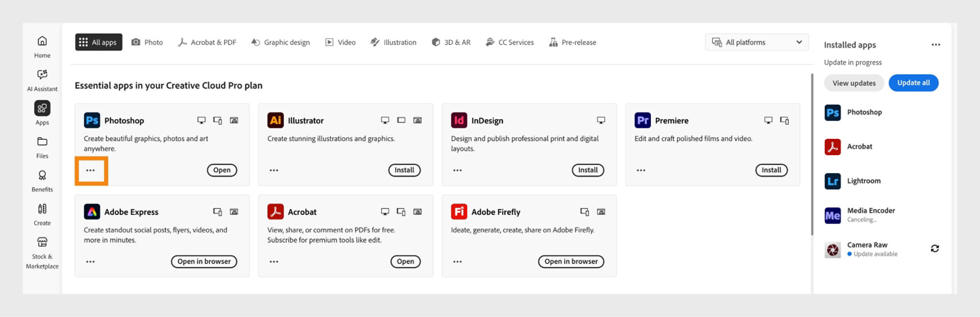This screenshot has width=980, height=317.
Task: Open the Premiere card more options menu
Action: tap(641, 170)
